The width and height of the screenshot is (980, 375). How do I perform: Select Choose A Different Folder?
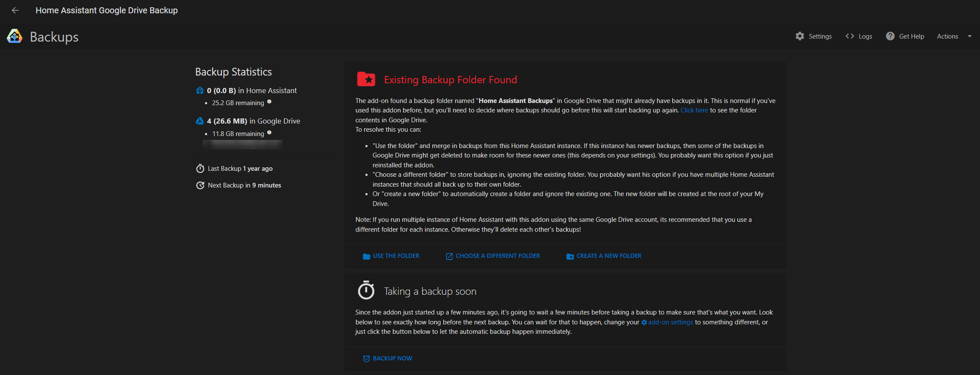(493, 256)
